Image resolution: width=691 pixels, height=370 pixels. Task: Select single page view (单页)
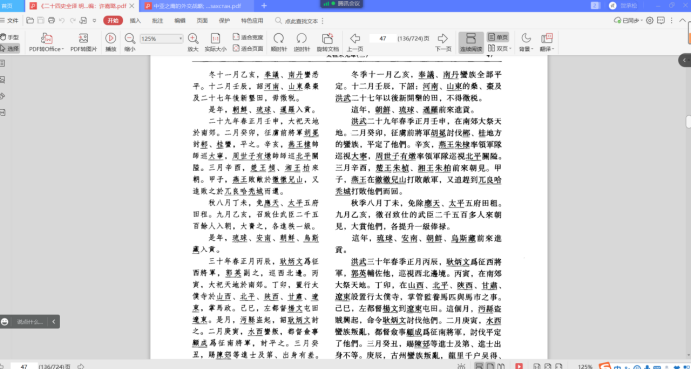coord(498,37)
